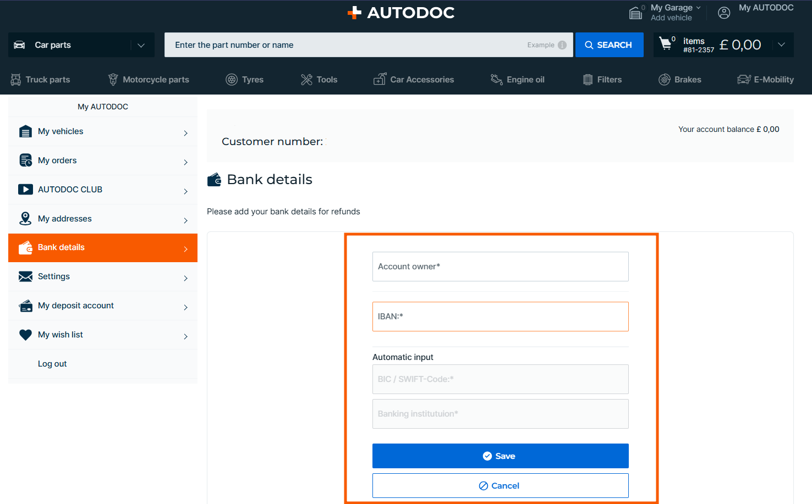
Task: Expand the My Garage dropdown chevron
Action: point(699,8)
